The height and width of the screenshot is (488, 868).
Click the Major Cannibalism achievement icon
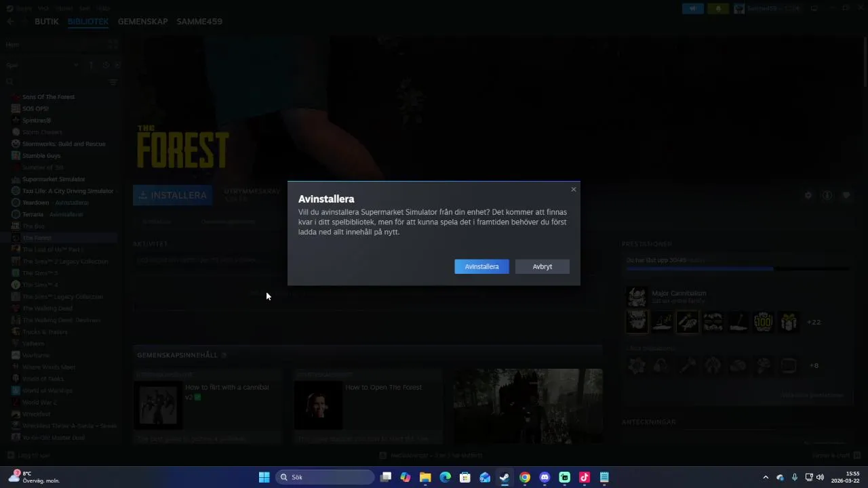637,297
